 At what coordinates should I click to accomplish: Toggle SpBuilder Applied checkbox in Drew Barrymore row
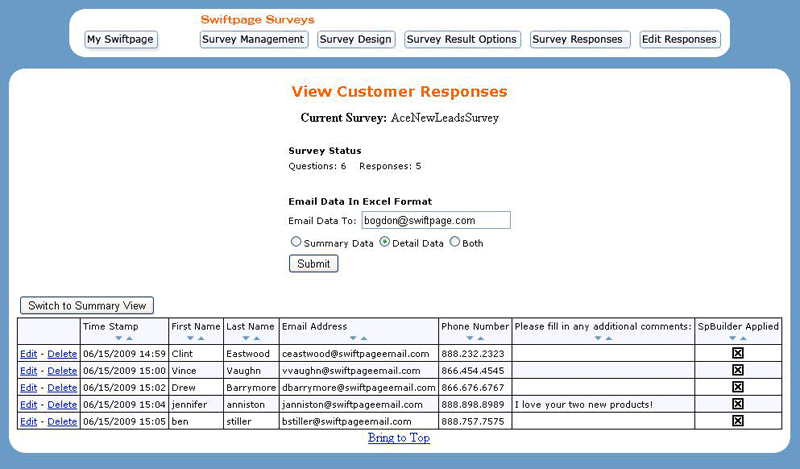(738, 387)
